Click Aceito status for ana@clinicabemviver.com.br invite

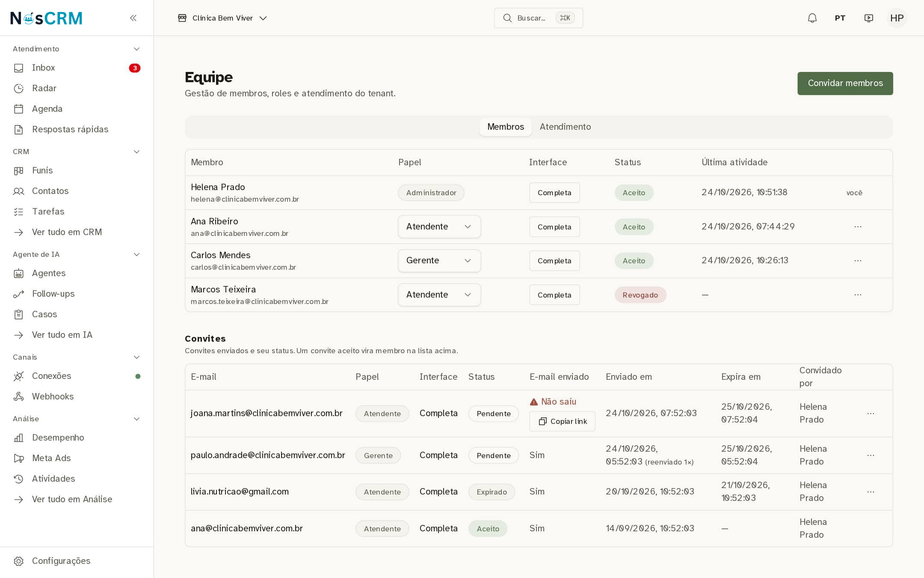(x=488, y=529)
